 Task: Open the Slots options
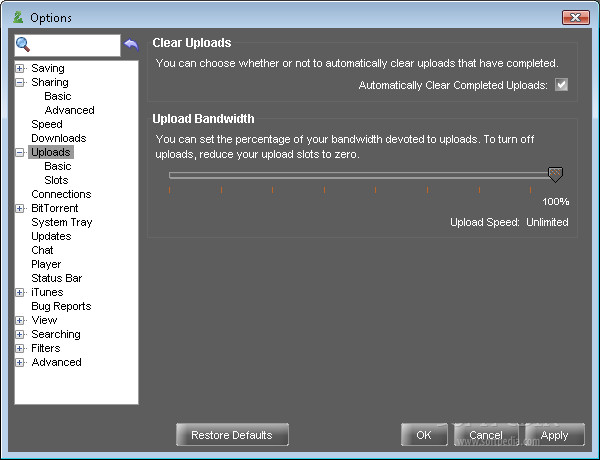[56, 180]
